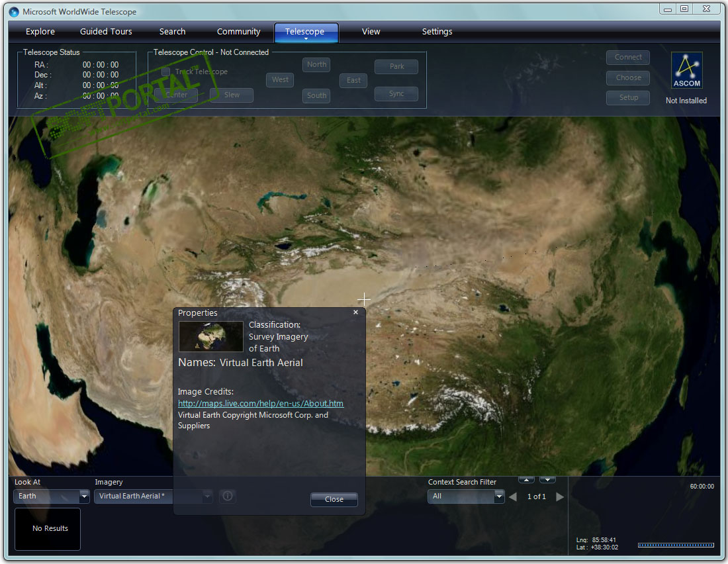Click the No Results thumbnail box
Viewport: 728px width, 564px height.
tap(48, 529)
